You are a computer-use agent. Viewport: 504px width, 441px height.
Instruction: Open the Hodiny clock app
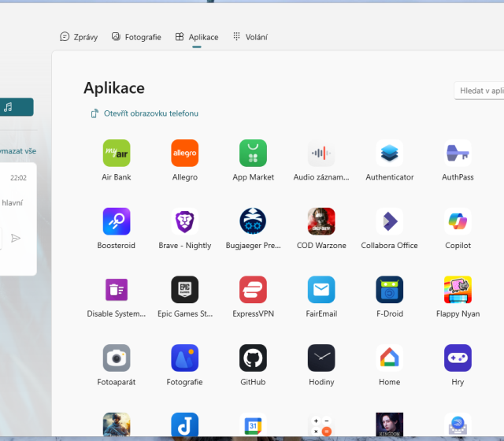(321, 358)
